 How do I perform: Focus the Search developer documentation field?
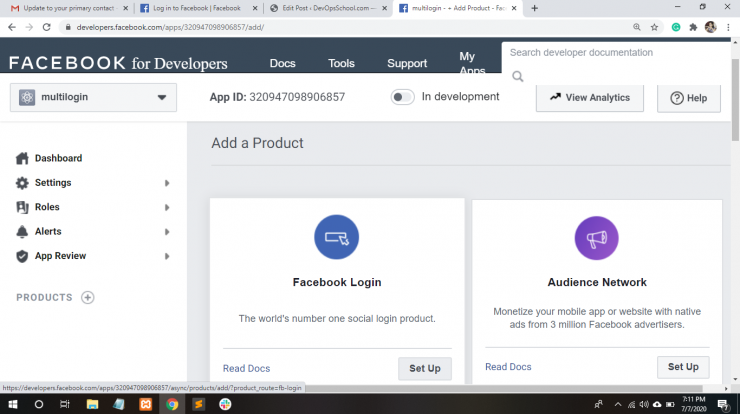[x=616, y=52]
